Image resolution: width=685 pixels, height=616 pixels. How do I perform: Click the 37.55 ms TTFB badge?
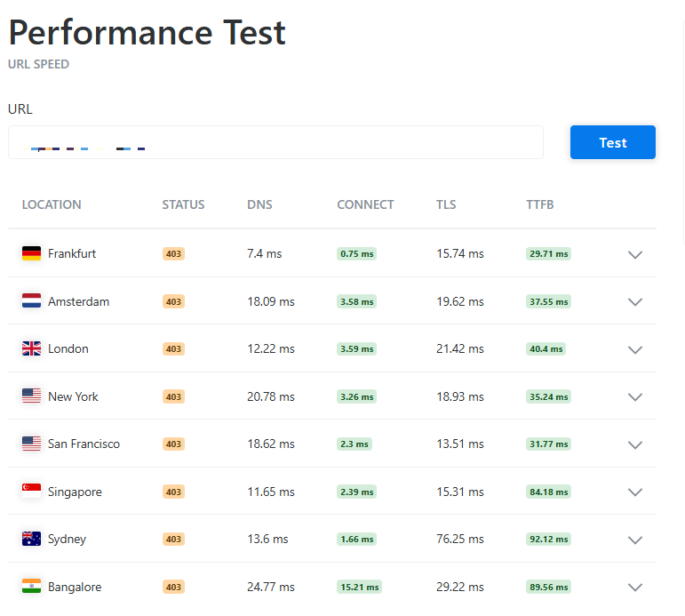[x=548, y=301]
